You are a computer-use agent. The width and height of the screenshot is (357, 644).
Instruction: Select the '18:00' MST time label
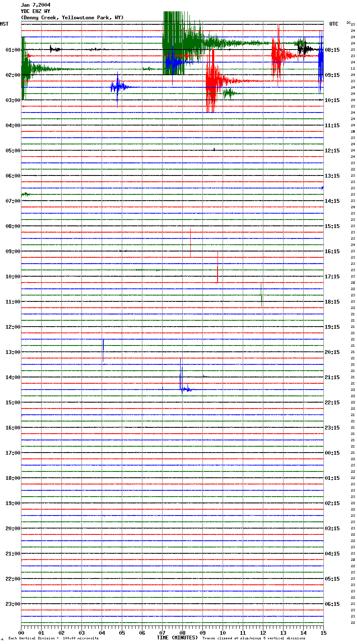coord(13,478)
